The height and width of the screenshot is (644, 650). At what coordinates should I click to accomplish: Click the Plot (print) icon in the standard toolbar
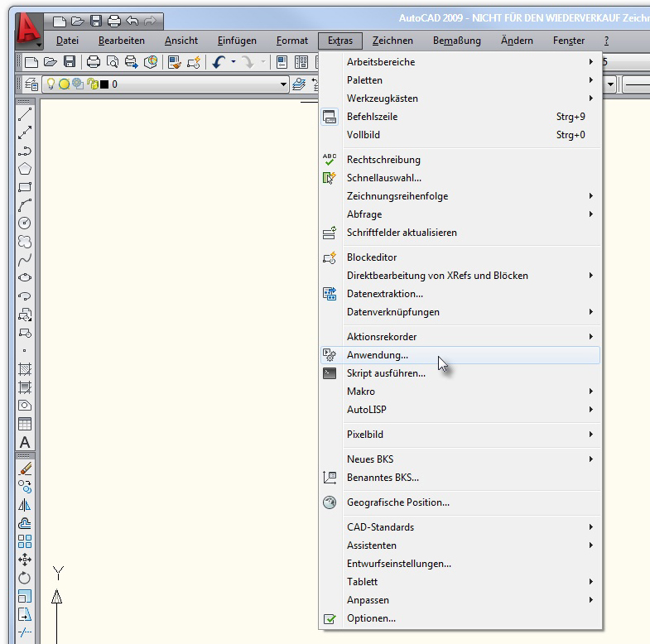click(94, 62)
